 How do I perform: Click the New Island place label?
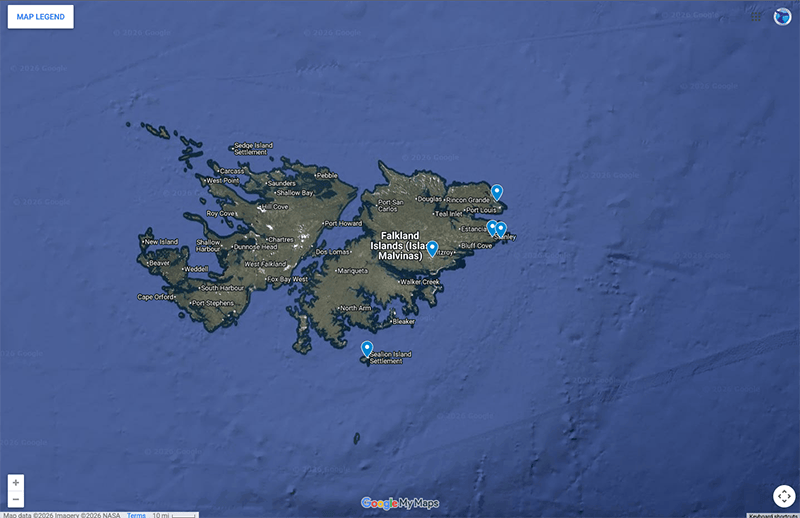tap(161, 242)
